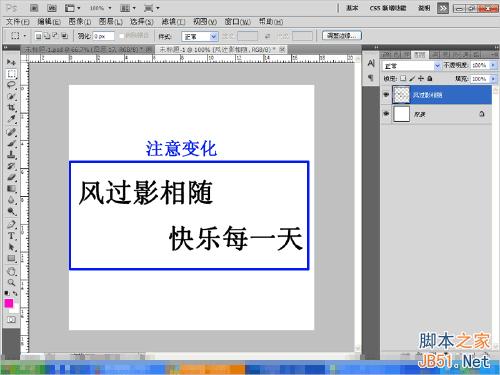Toggle Quick Mask mode
The image size is (500, 375).
coord(11,320)
